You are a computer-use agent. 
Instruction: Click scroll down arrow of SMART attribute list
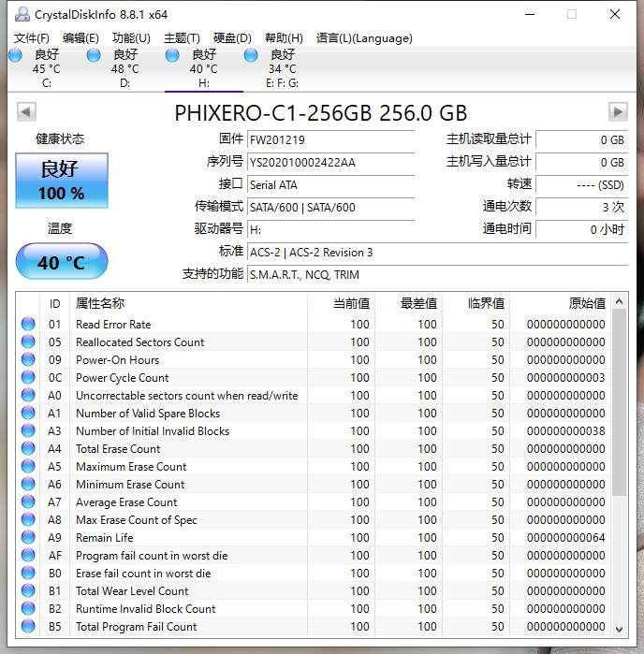click(x=620, y=629)
